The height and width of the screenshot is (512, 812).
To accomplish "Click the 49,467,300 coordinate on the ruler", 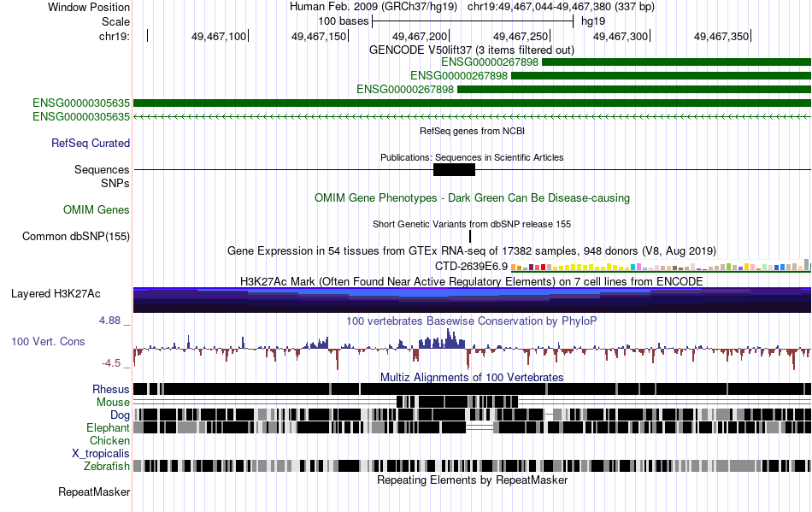I will 621,36.
